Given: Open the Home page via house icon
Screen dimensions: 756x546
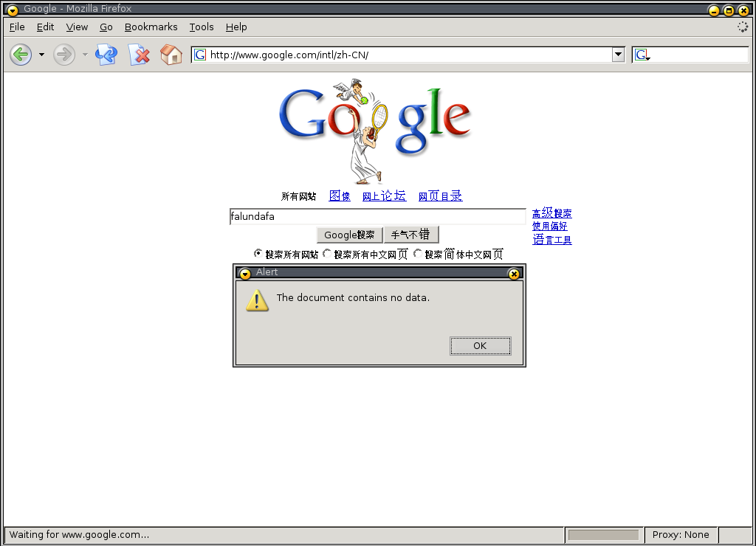Looking at the screenshot, I should coord(171,55).
